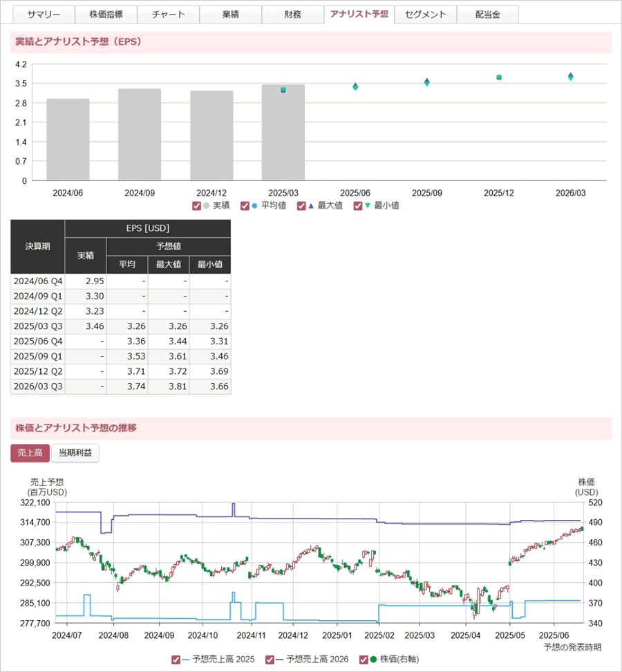Go to the 財務 tab

tap(292, 14)
